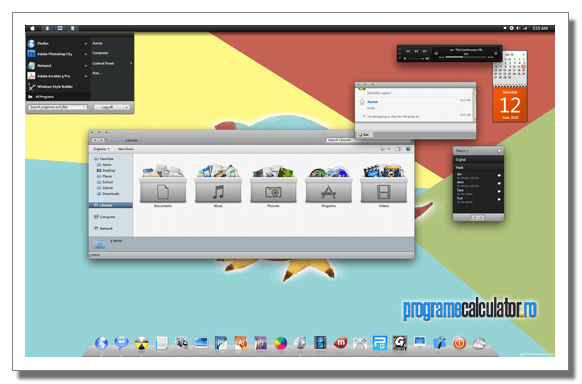Open the chat bubble dock icon
This screenshot has height=384, width=582.
coord(121,343)
